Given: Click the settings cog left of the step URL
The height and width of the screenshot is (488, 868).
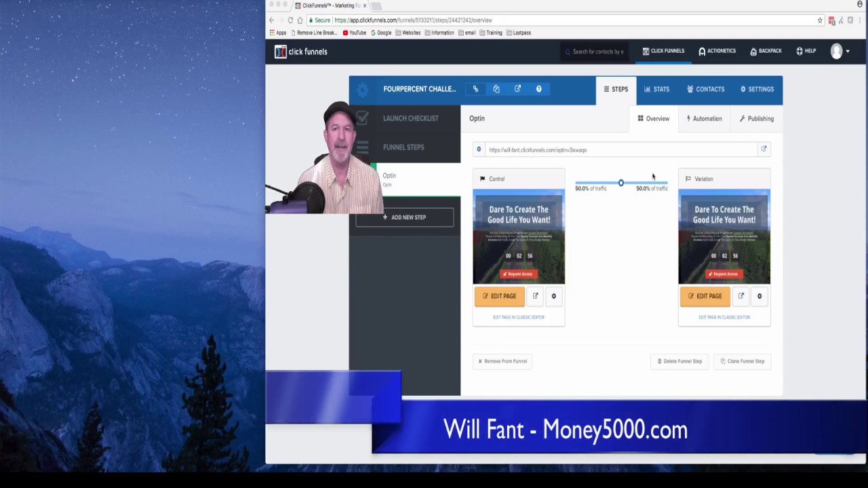Looking at the screenshot, I should 479,149.
